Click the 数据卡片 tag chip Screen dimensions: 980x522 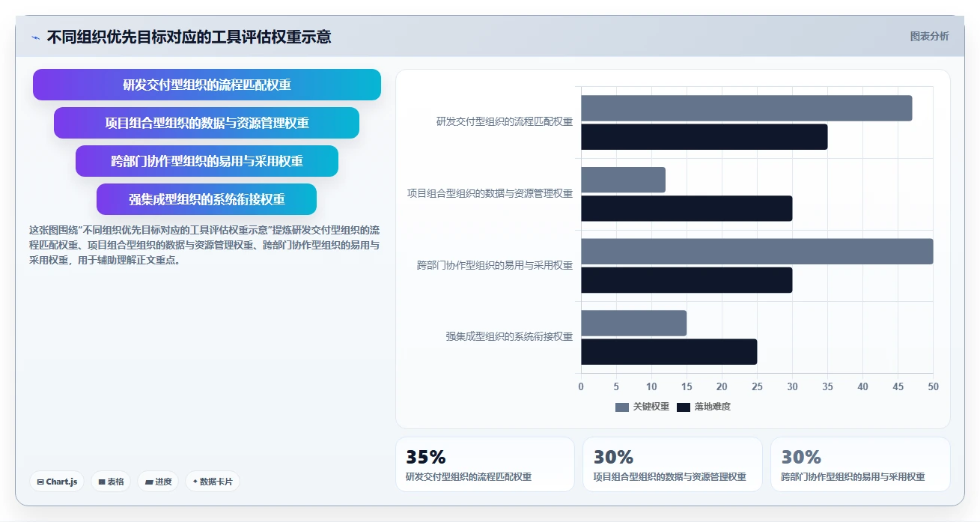click(x=213, y=482)
